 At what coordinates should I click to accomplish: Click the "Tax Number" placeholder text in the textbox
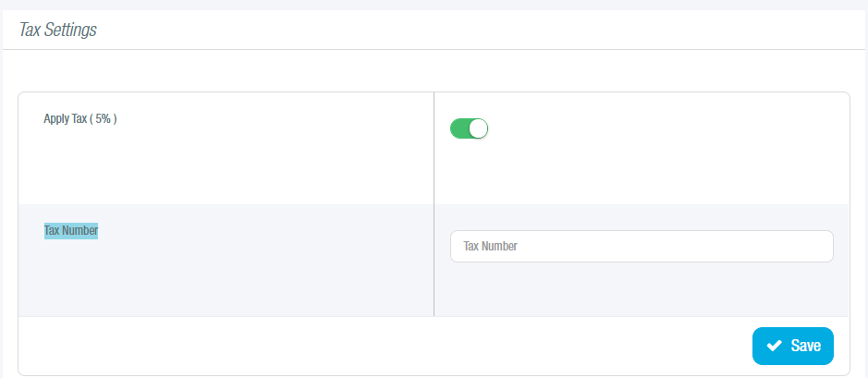(x=490, y=247)
